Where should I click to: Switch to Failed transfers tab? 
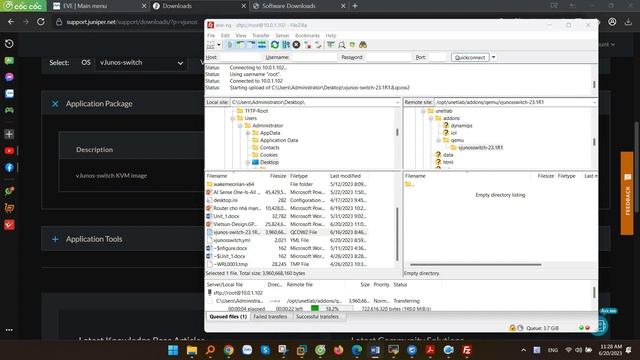pyautogui.click(x=270, y=317)
